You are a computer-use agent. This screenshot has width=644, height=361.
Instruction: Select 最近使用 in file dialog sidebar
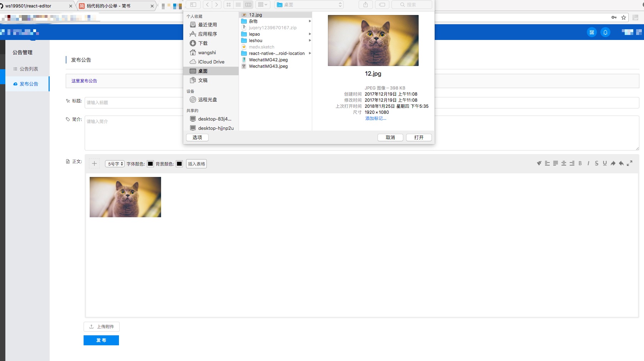(211, 25)
